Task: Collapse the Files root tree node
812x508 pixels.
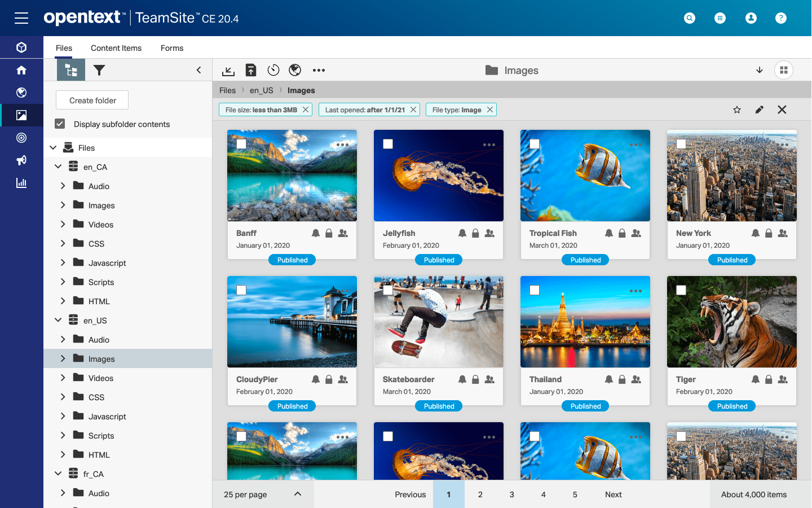Action: pos(53,147)
